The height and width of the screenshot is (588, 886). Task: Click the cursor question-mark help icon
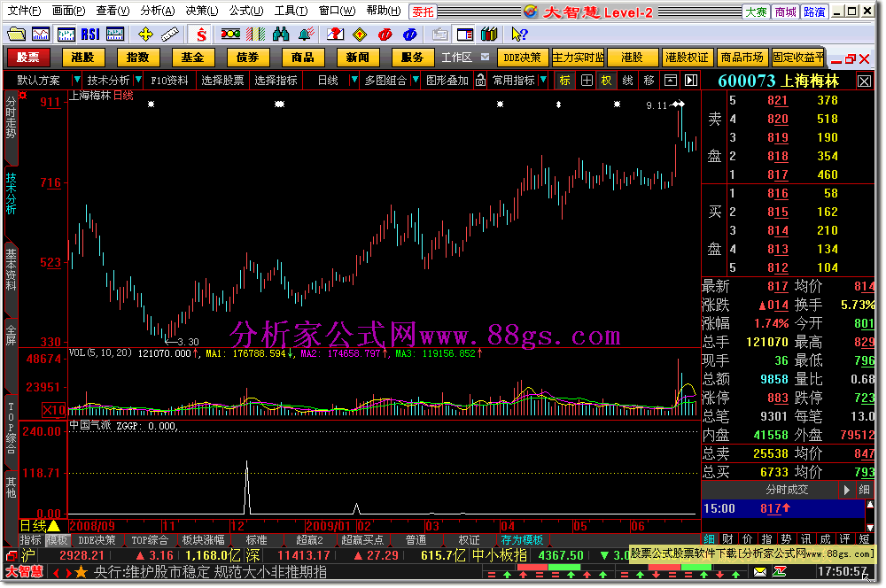pyautogui.click(x=519, y=35)
